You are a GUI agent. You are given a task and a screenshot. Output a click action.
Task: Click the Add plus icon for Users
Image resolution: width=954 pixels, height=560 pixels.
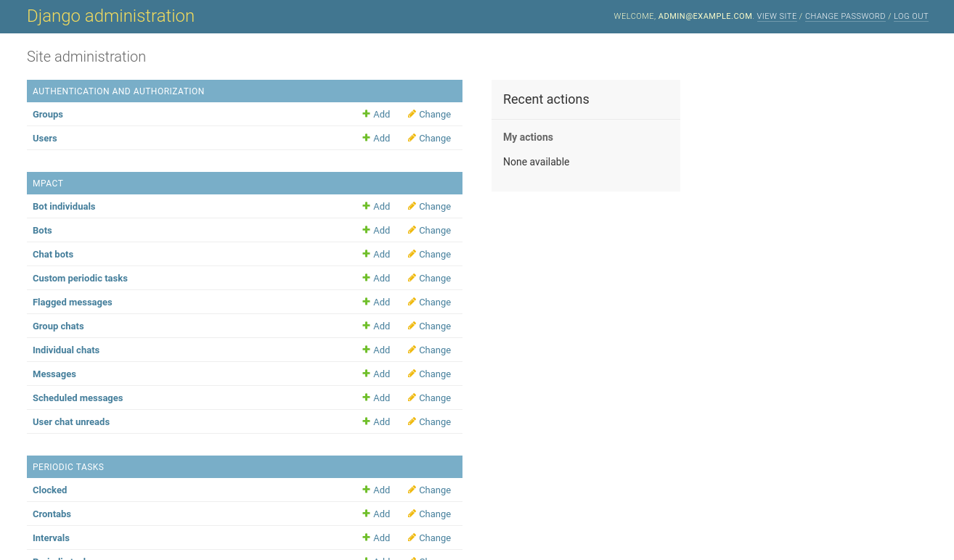(x=367, y=138)
